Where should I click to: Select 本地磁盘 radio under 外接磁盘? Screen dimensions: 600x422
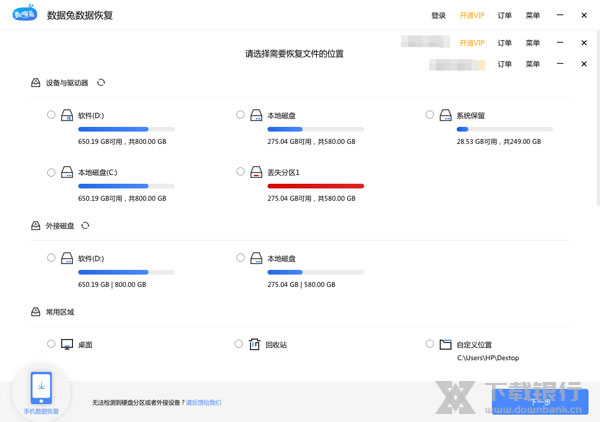point(240,257)
